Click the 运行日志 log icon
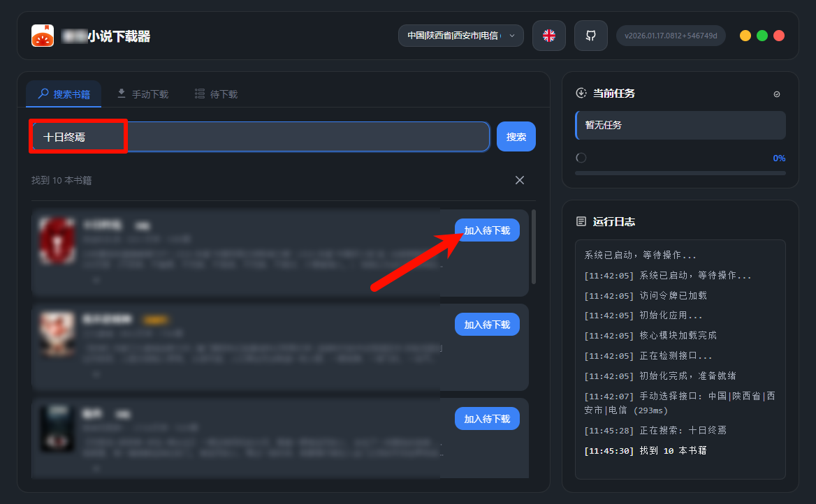Viewport: 816px width, 504px height. [x=581, y=221]
